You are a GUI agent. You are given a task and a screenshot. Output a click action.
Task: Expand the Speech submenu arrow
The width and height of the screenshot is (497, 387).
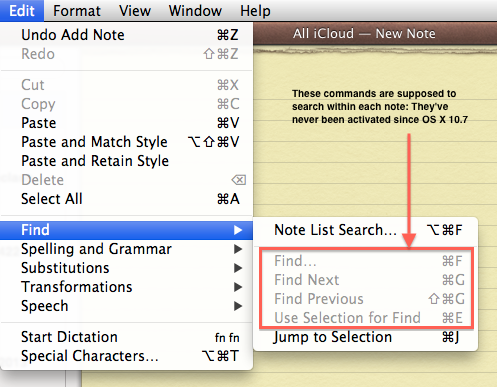point(238,306)
